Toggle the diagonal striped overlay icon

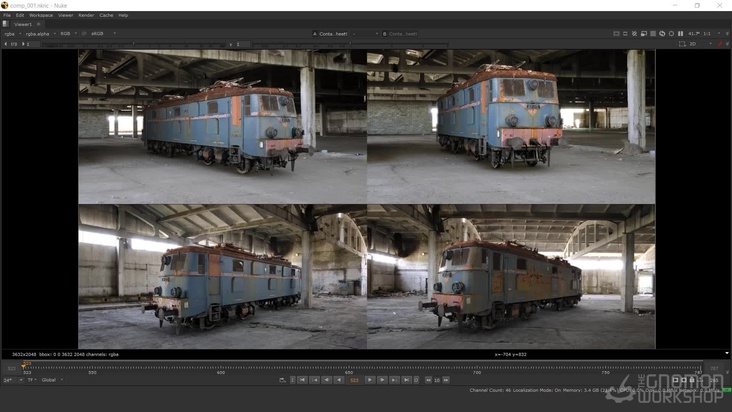click(x=634, y=34)
